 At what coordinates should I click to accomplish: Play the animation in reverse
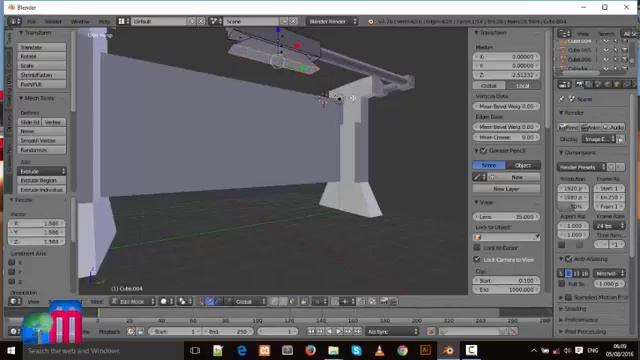point(329,332)
